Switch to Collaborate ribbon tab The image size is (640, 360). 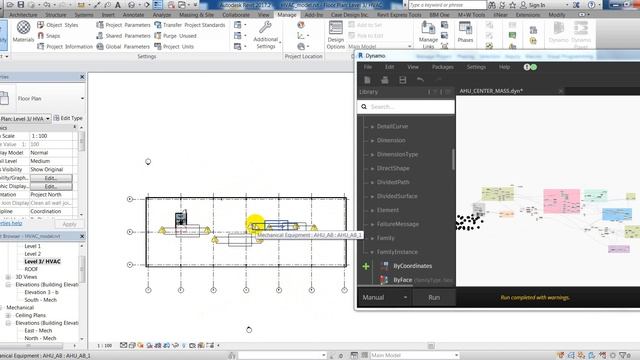[x=236, y=15]
